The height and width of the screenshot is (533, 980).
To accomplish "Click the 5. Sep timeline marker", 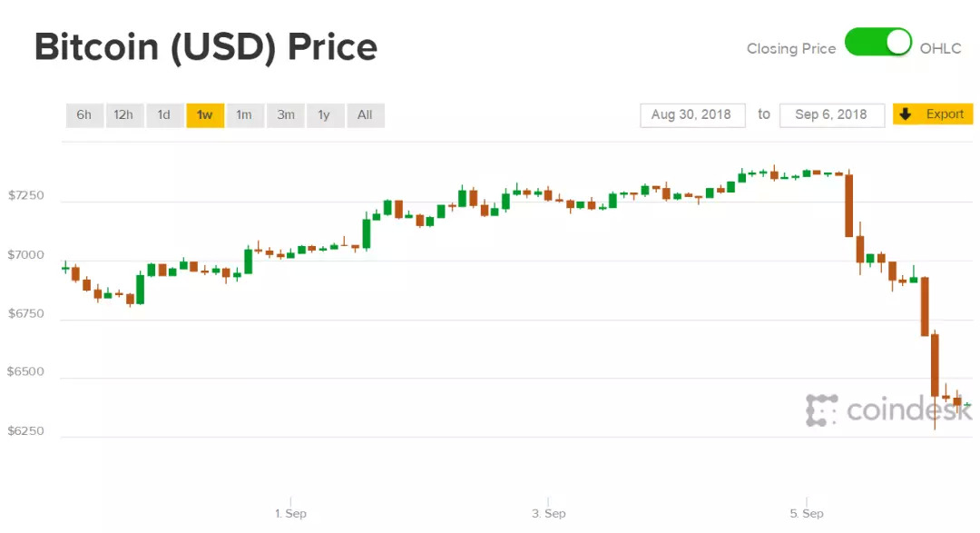I will click(806, 513).
